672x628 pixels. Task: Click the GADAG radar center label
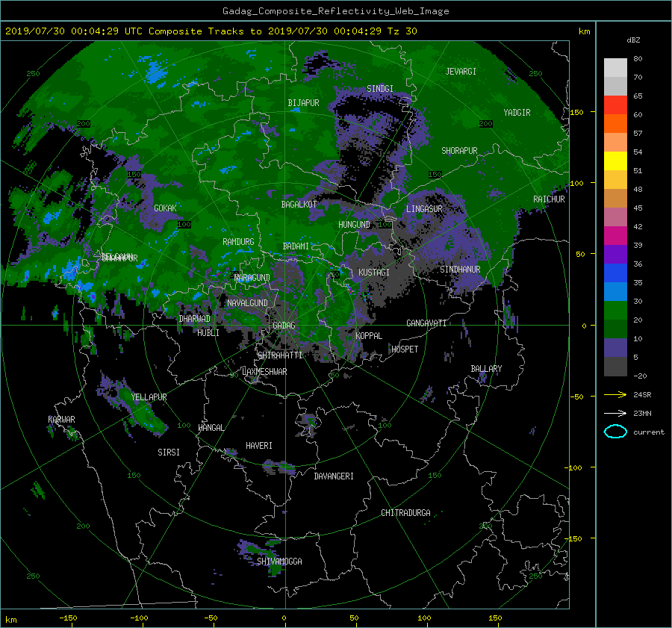pyautogui.click(x=284, y=326)
